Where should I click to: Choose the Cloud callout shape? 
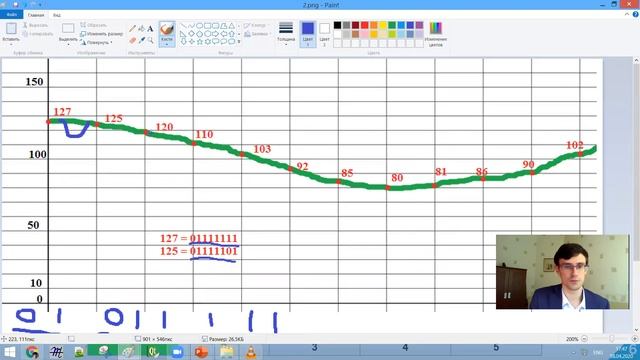[231, 41]
